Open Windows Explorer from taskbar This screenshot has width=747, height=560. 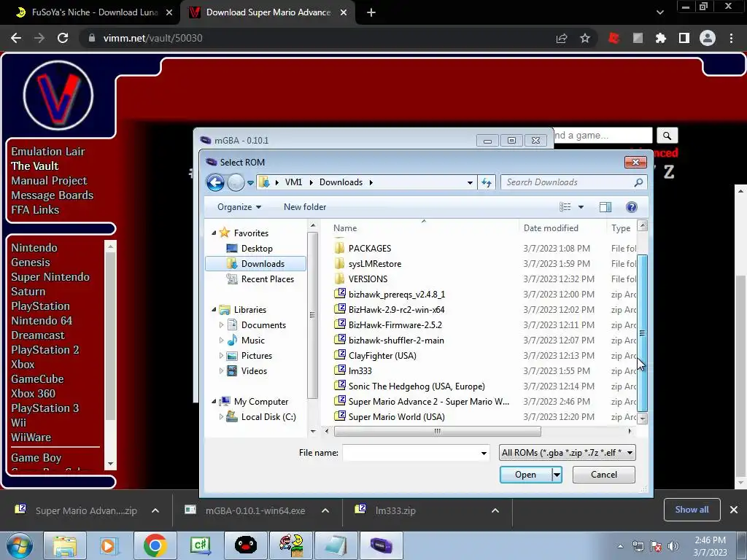tap(65, 545)
